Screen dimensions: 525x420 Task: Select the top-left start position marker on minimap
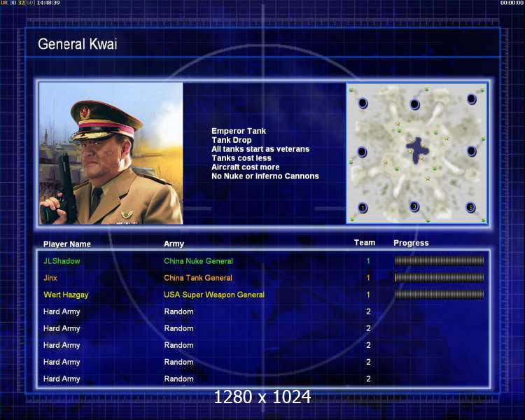tap(363, 103)
